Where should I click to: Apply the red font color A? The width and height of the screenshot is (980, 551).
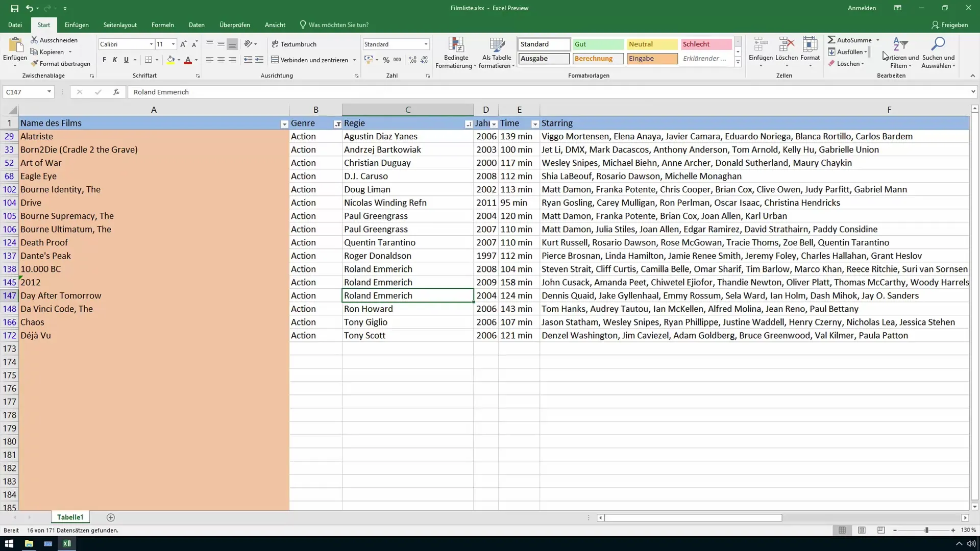click(188, 60)
